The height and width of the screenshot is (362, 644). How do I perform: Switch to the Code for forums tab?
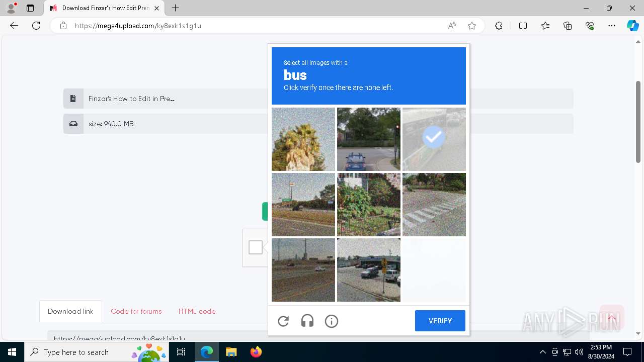[x=136, y=311]
